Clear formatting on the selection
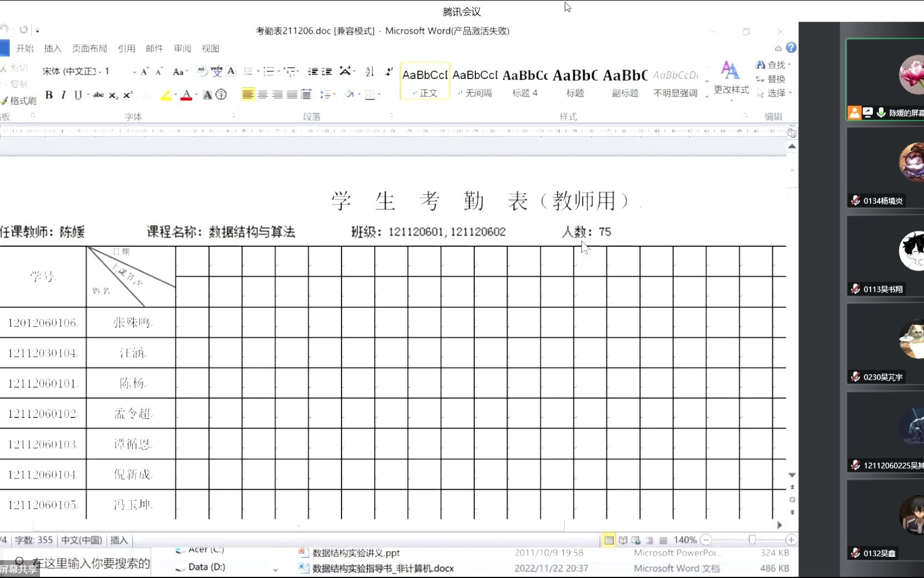924x578 pixels. [202, 71]
